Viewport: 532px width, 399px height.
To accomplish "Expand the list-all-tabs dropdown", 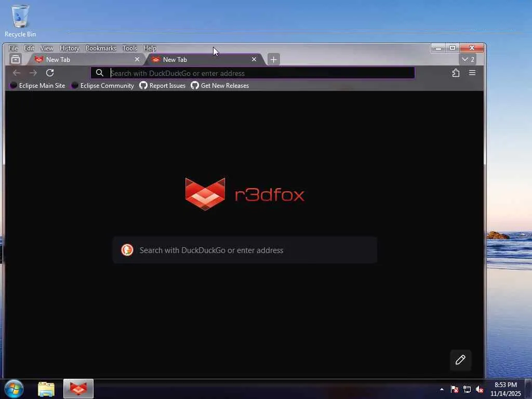I will (468, 59).
